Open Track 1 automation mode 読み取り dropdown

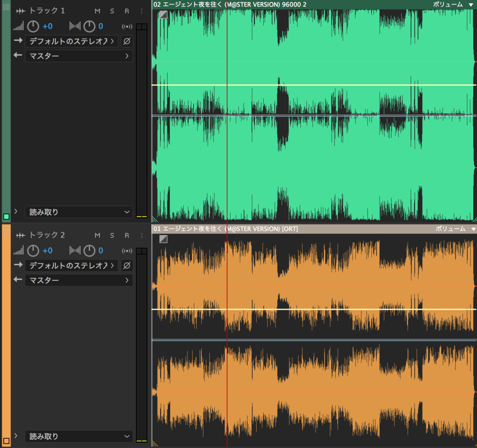[x=79, y=212]
